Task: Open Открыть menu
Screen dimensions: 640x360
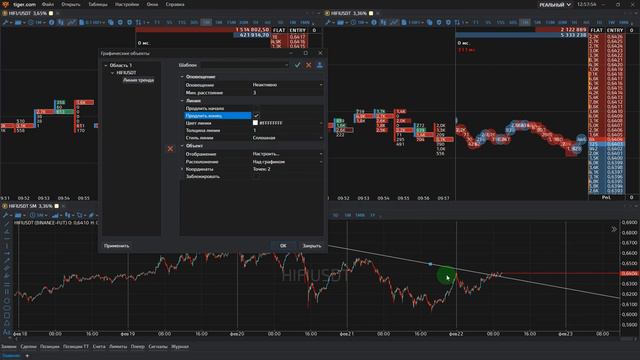Action: (x=71, y=4)
